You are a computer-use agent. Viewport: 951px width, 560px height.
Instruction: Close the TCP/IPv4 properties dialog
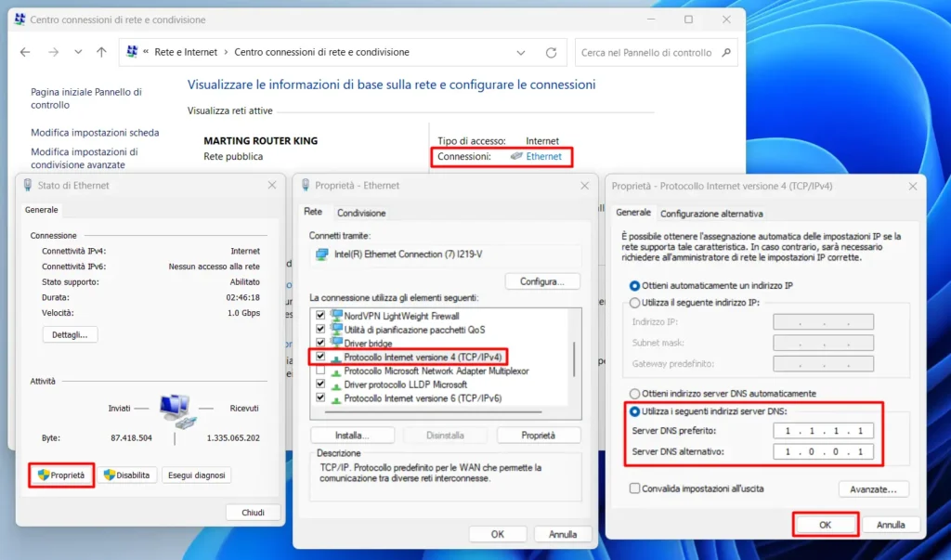[913, 187]
